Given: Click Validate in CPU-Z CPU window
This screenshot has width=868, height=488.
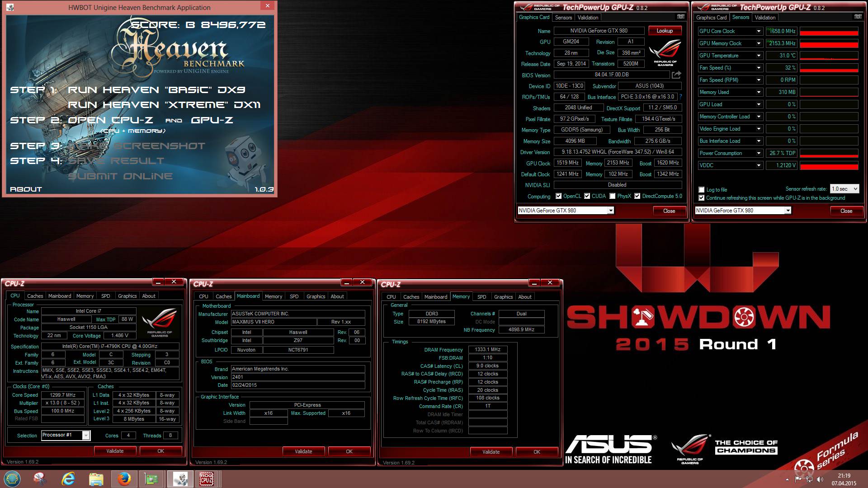Looking at the screenshot, I should pyautogui.click(x=115, y=451).
